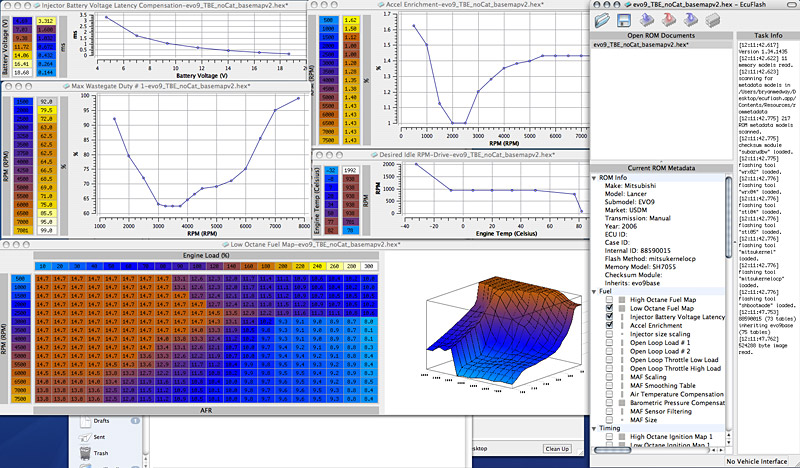Click the document icon in Accel Enrichment title

coord(381,5)
